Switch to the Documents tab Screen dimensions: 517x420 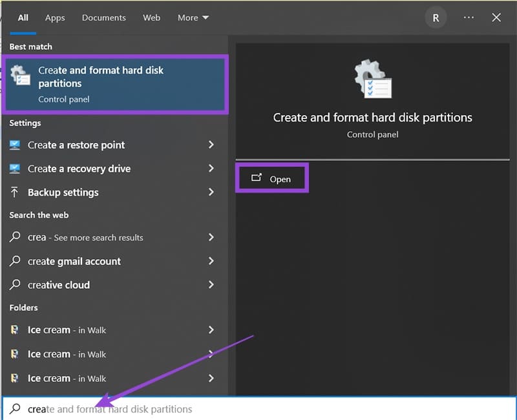[104, 18]
